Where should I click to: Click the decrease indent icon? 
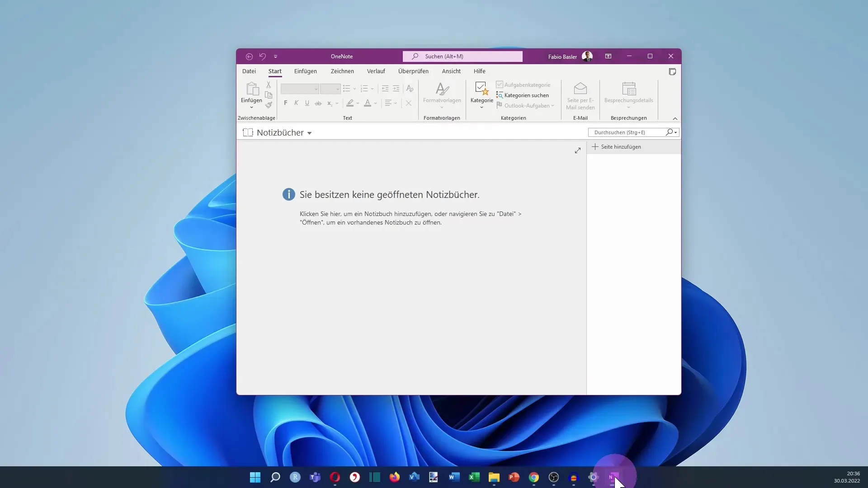click(x=385, y=89)
